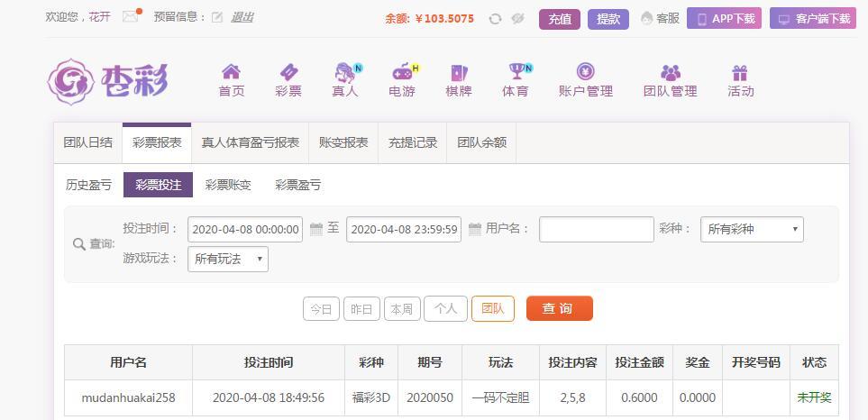Switch to the 彩票盈亏 sub-tab

[x=297, y=185]
